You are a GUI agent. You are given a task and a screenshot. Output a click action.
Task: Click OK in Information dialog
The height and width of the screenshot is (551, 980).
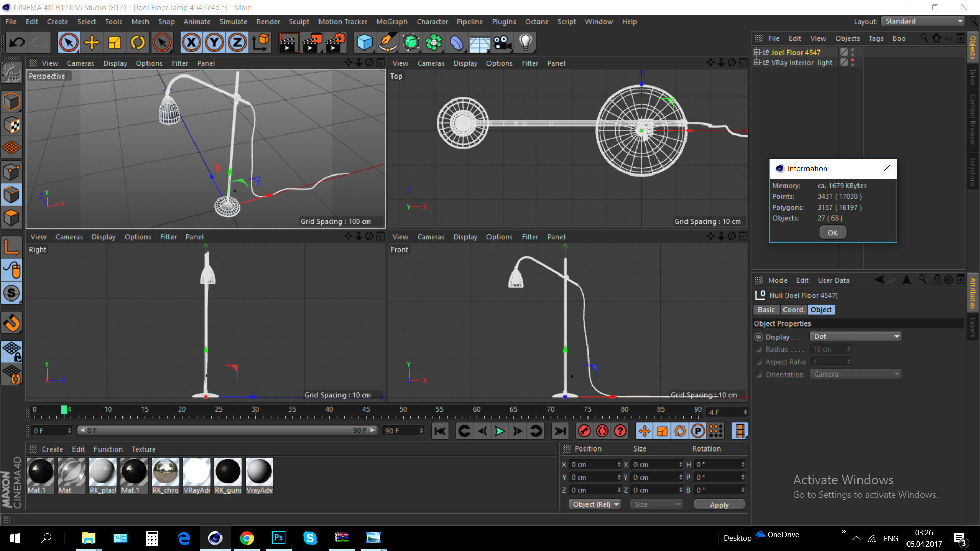pos(832,233)
